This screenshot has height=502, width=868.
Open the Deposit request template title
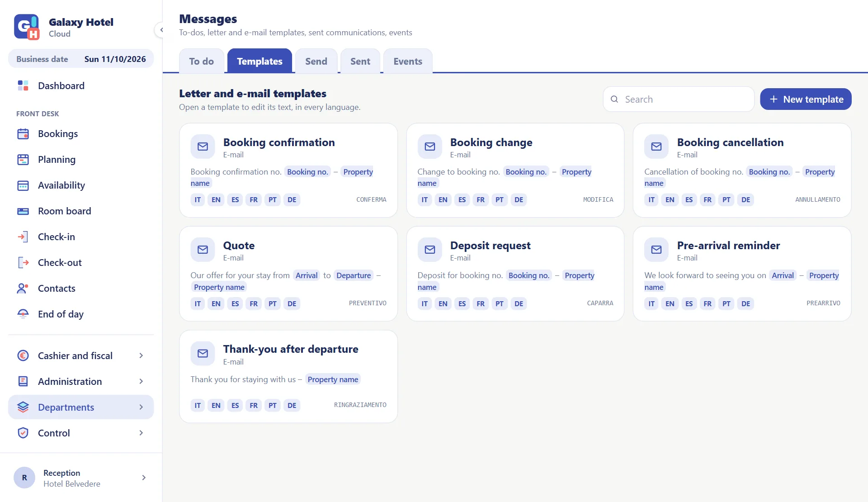(490, 246)
